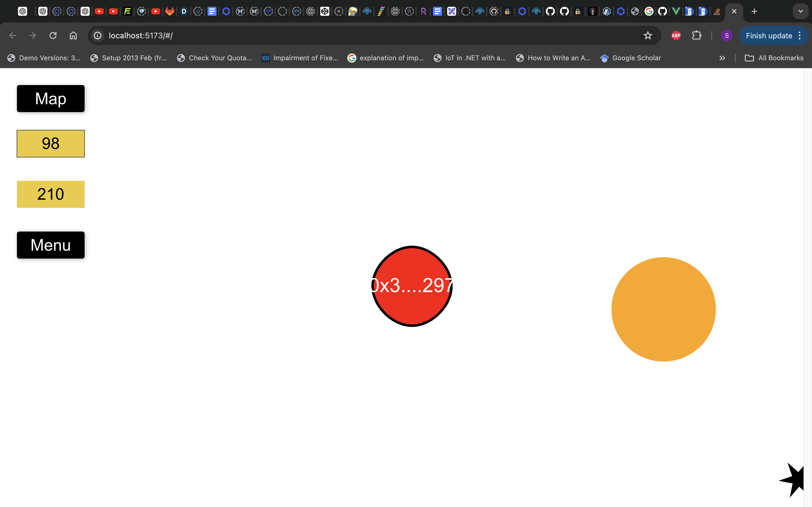Open the Google Scholar bookmark

coord(631,58)
